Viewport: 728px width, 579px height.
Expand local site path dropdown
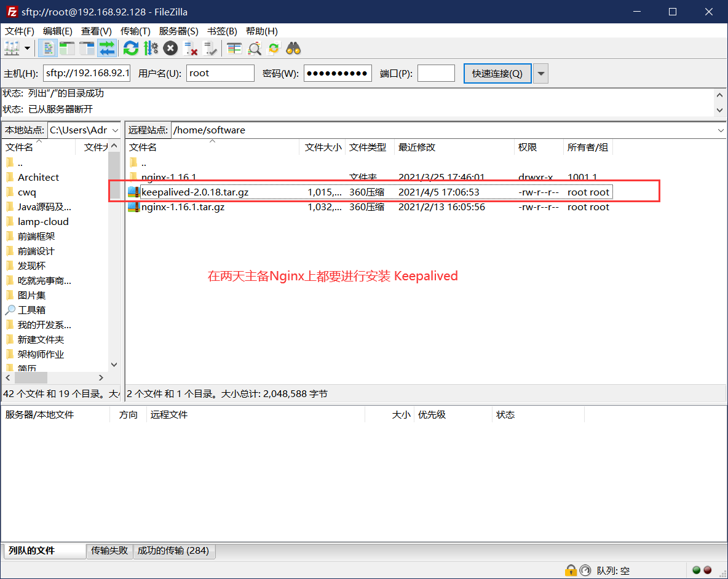click(115, 130)
